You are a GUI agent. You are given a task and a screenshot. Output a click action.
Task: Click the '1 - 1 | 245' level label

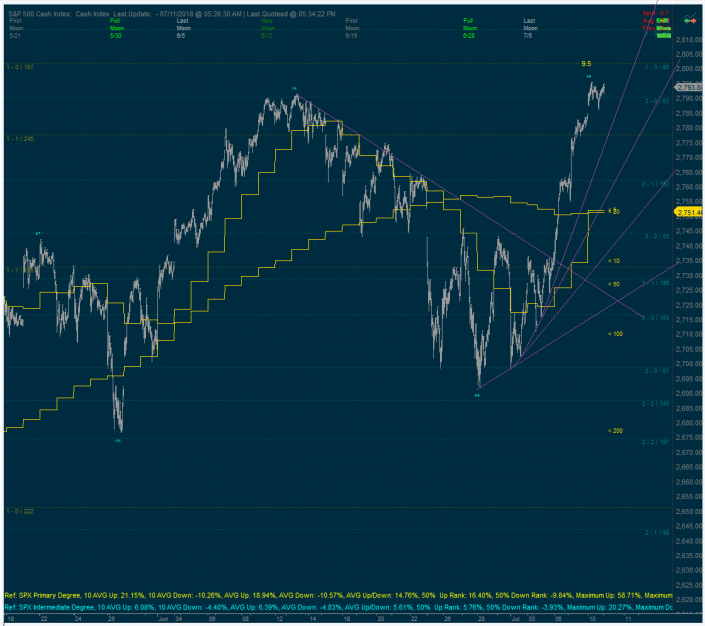click(x=20, y=139)
